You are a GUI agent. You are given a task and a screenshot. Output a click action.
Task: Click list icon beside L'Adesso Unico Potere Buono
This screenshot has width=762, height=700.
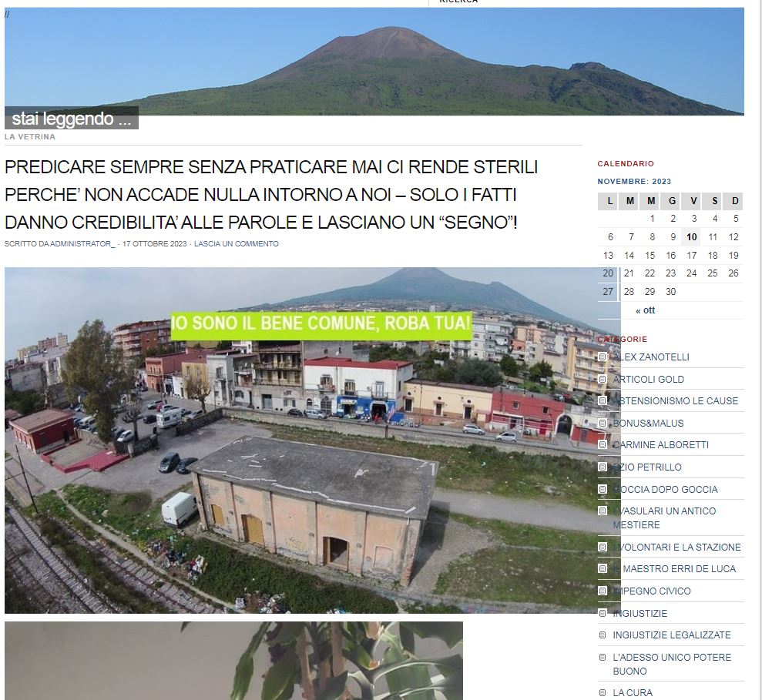point(603,657)
